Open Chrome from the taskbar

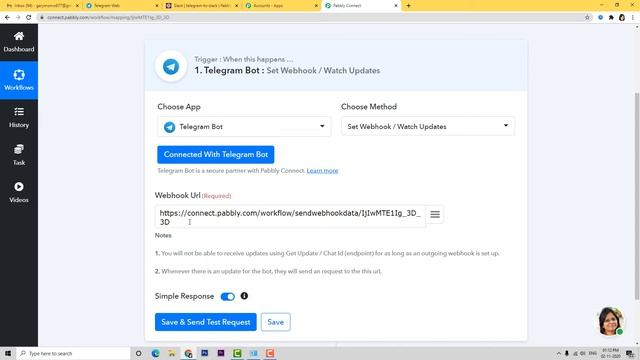pos(188,353)
